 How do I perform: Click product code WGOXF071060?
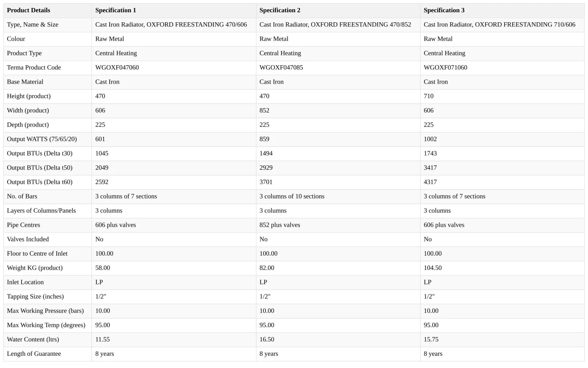click(x=446, y=68)
